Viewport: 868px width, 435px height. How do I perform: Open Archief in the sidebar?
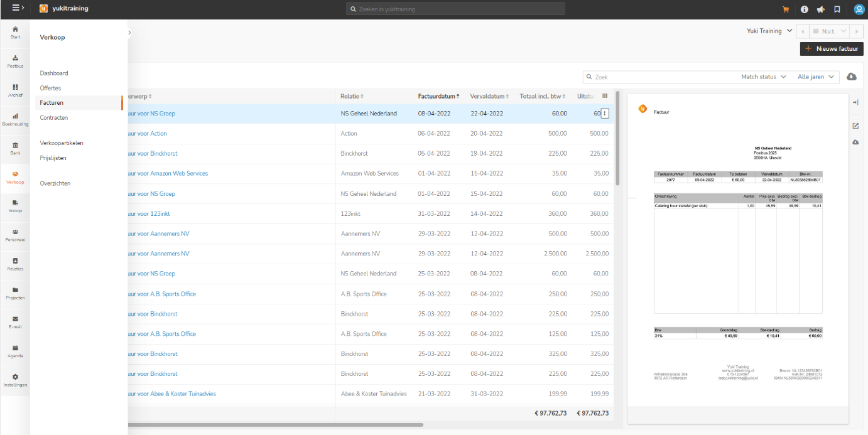coord(15,90)
